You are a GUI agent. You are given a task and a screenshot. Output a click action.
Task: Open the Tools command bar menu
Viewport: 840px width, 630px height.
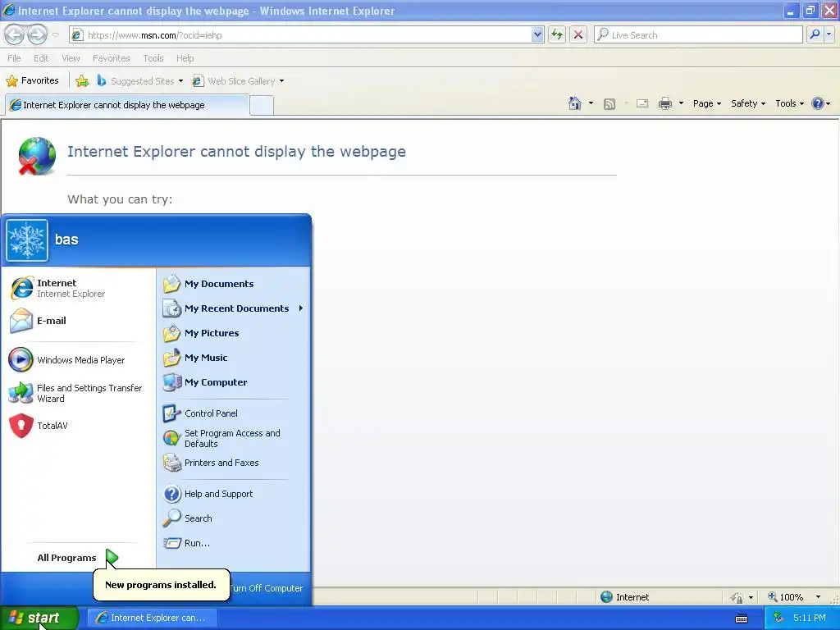pyautogui.click(x=789, y=103)
